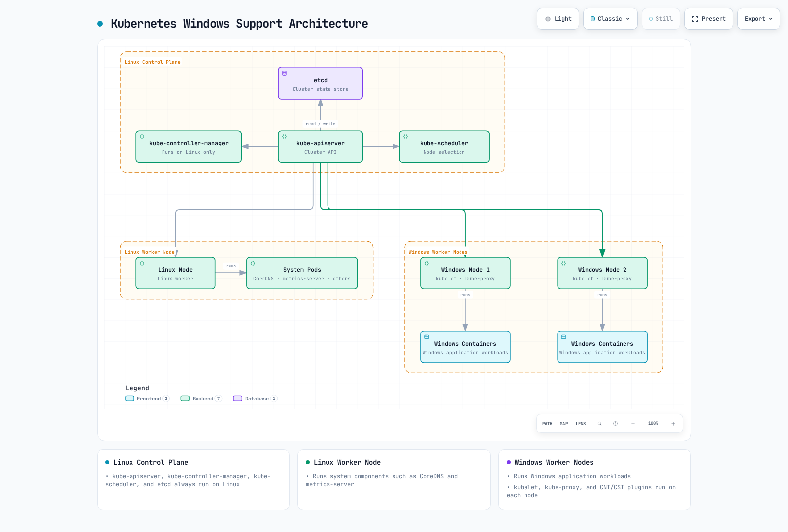Click the sun icon in Light button
788x532 pixels.
coord(548,19)
